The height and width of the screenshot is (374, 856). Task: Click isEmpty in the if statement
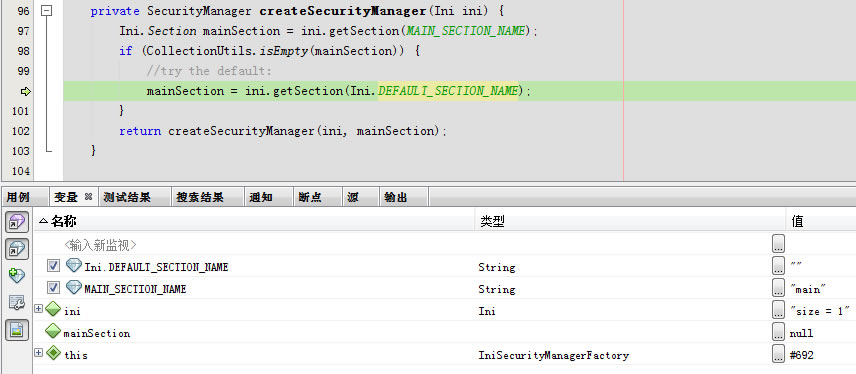click(283, 51)
